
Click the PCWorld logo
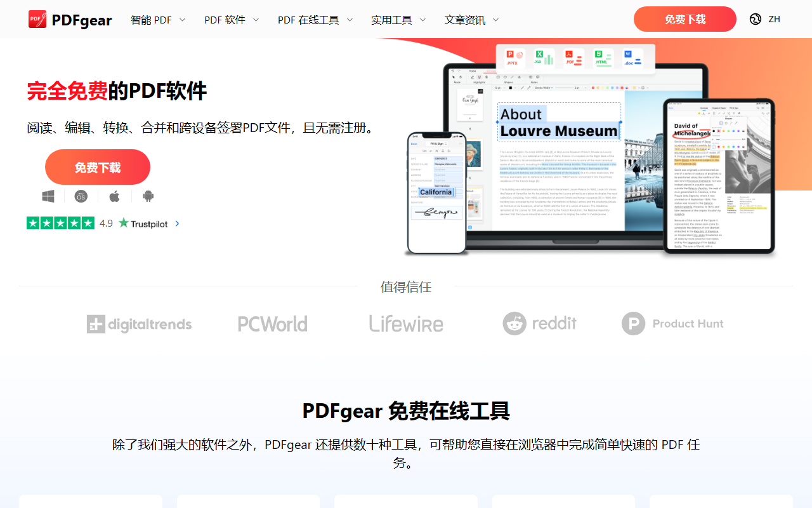273,324
